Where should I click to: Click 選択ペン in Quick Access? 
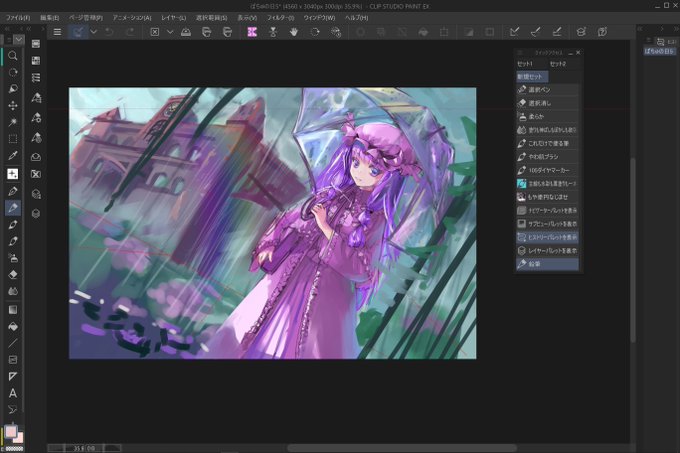547,90
